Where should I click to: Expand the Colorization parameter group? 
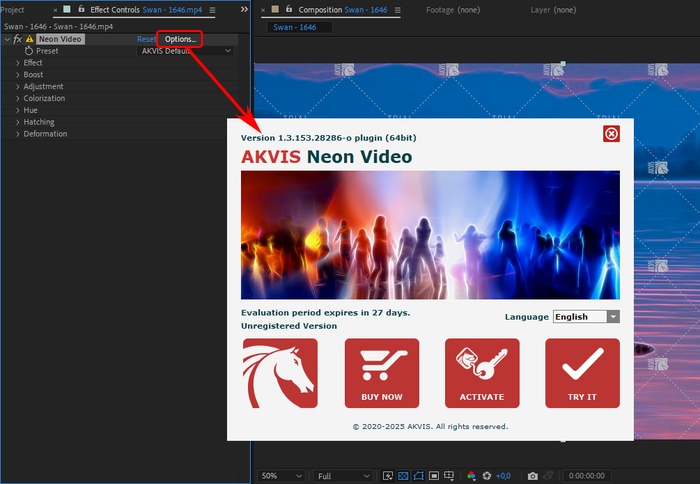pos(18,98)
